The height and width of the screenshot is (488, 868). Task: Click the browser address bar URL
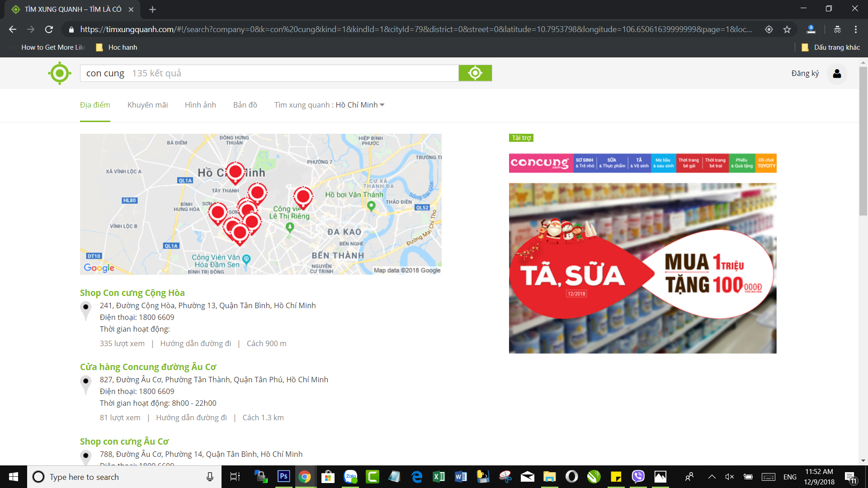click(x=416, y=29)
